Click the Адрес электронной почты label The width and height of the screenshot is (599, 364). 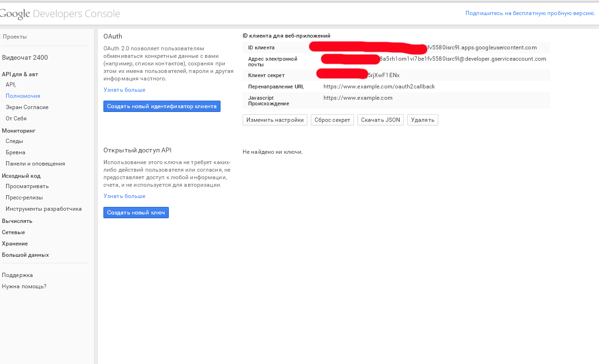tap(273, 62)
